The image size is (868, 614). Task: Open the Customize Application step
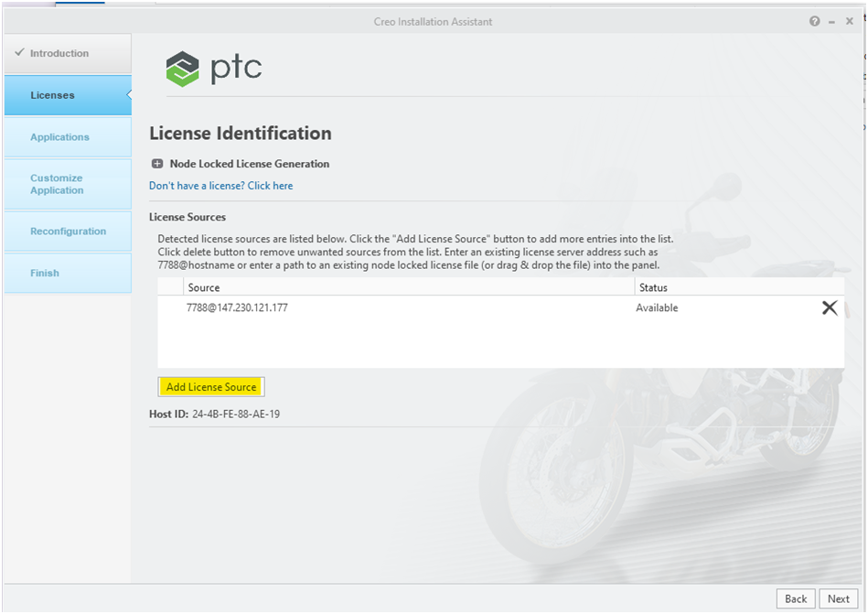(x=68, y=184)
